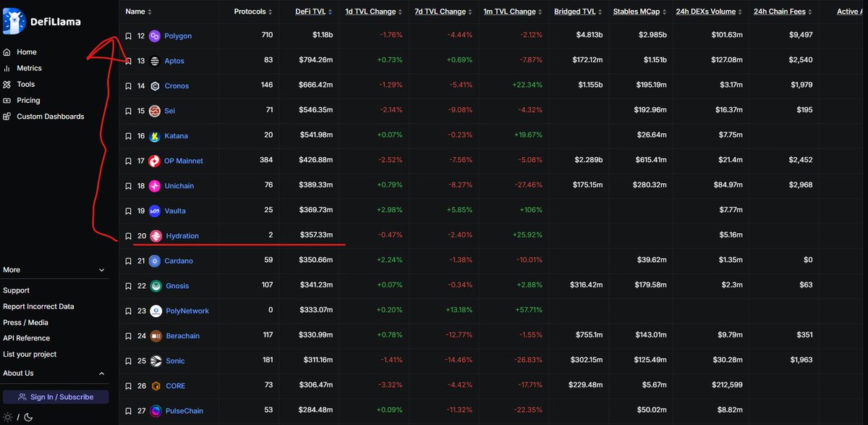Open Report Incorrect Data link

pyautogui.click(x=38, y=306)
